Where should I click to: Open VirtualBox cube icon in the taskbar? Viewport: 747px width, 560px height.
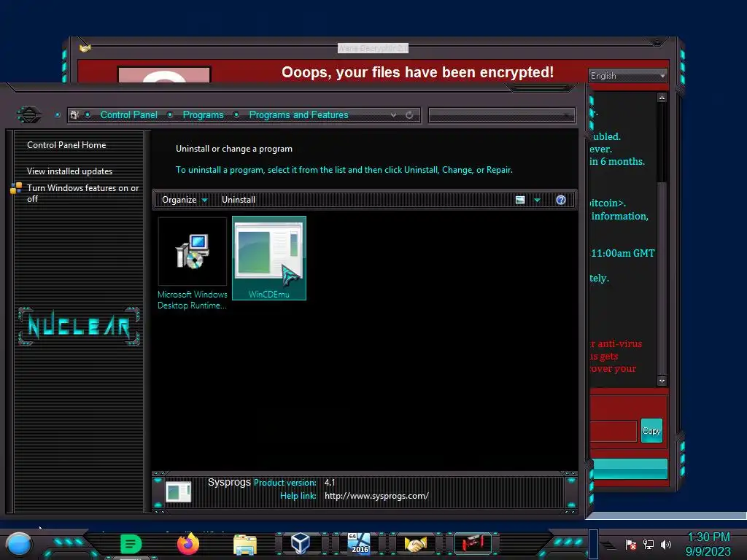point(301,543)
